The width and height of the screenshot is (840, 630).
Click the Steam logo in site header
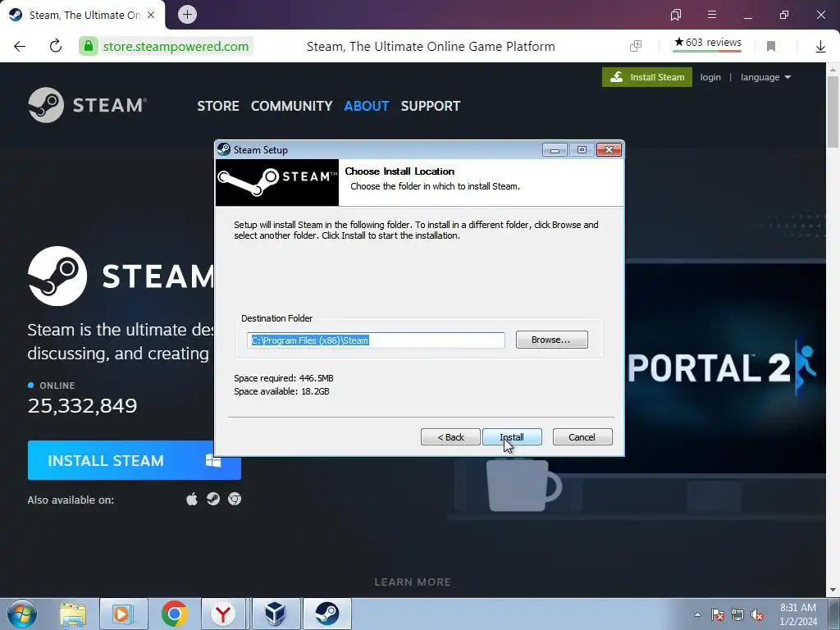click(x=87, y=105)
